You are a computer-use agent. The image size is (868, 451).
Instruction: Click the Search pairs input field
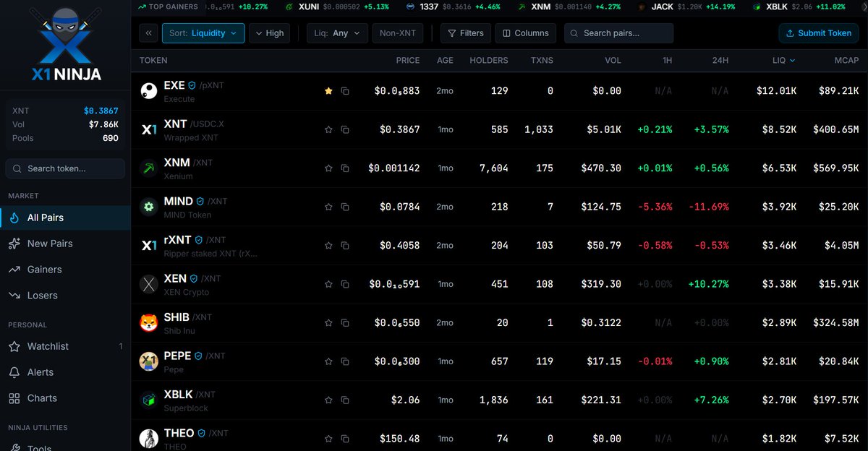pos(618,33)
